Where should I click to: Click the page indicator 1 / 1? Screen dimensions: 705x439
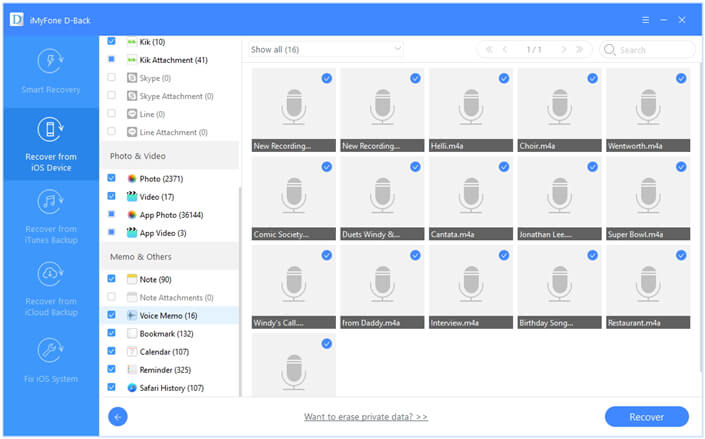534,49
